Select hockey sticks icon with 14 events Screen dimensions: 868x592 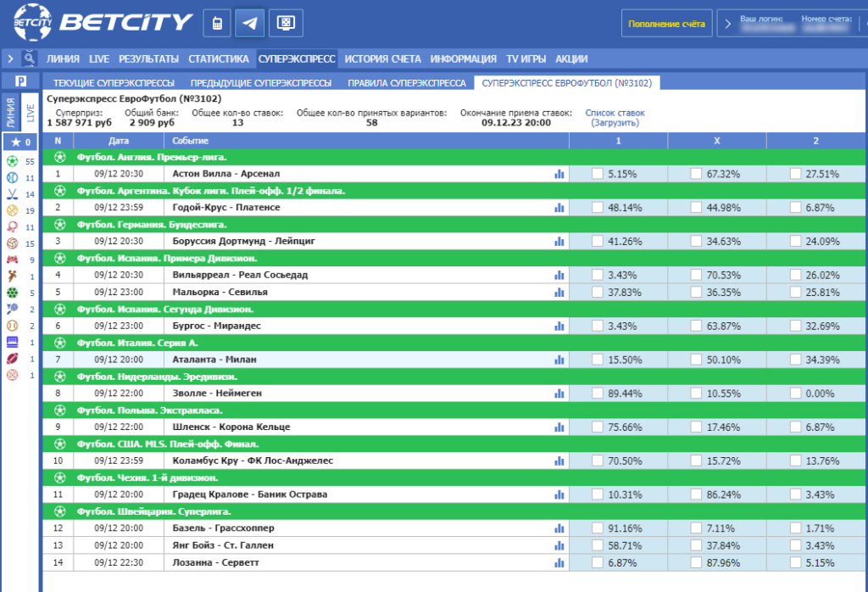(12, 194)
